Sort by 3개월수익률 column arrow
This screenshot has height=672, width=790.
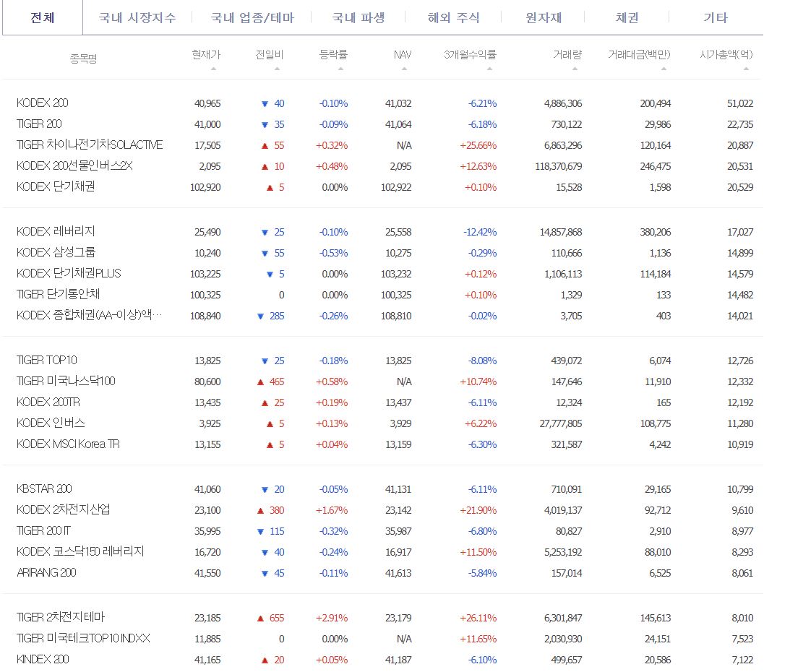[489, 69]
